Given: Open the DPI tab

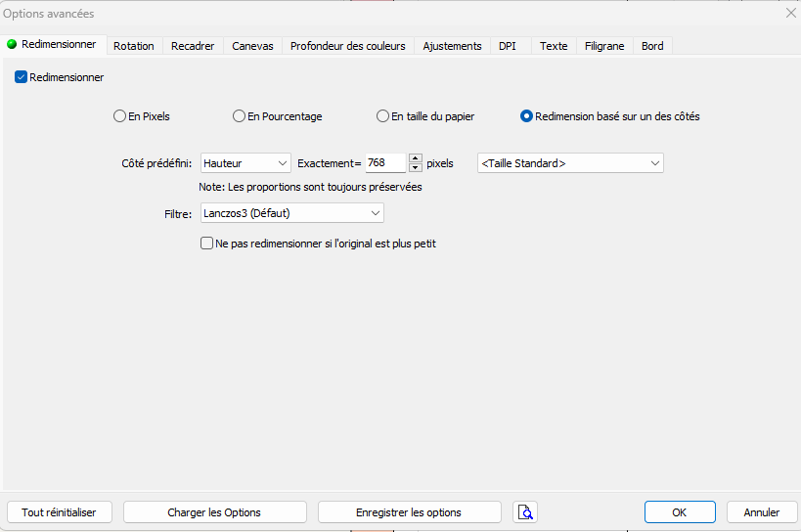Looking at the screenshot, I should coord(508,46).
